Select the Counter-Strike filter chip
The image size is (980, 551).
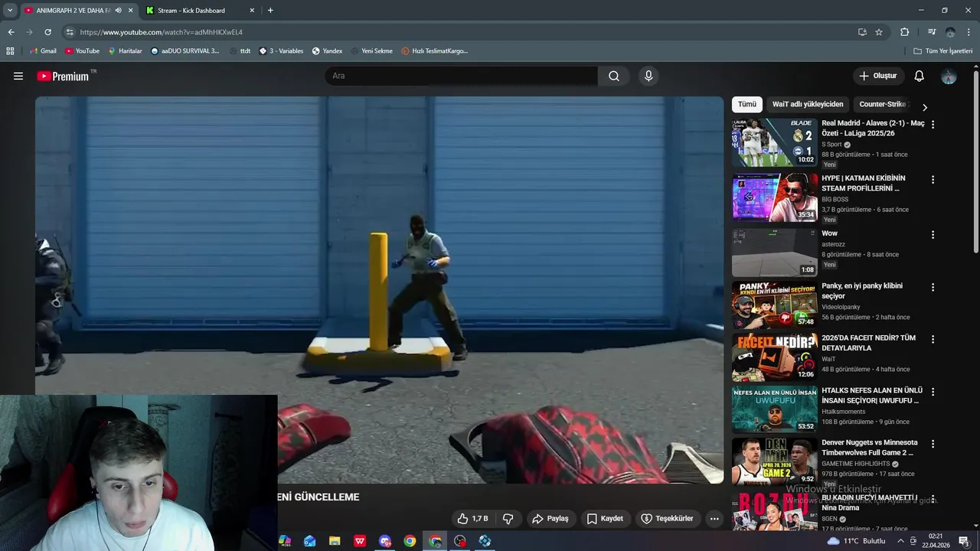(883, 104)
